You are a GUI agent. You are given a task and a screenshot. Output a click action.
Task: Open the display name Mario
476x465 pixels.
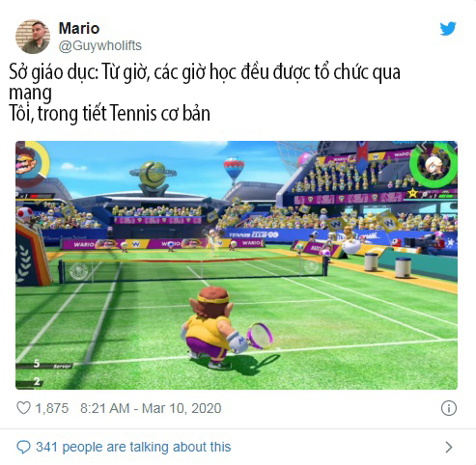point(79,28)
